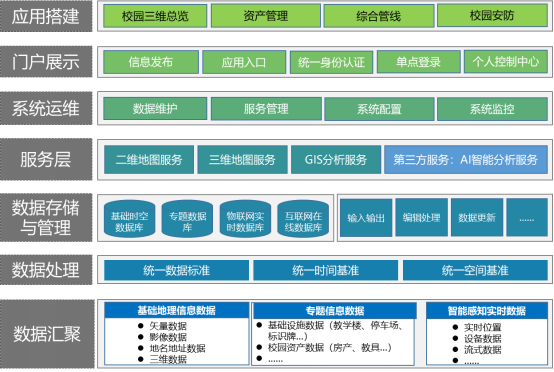Select the 数据更新 square block

click(477, 217)
